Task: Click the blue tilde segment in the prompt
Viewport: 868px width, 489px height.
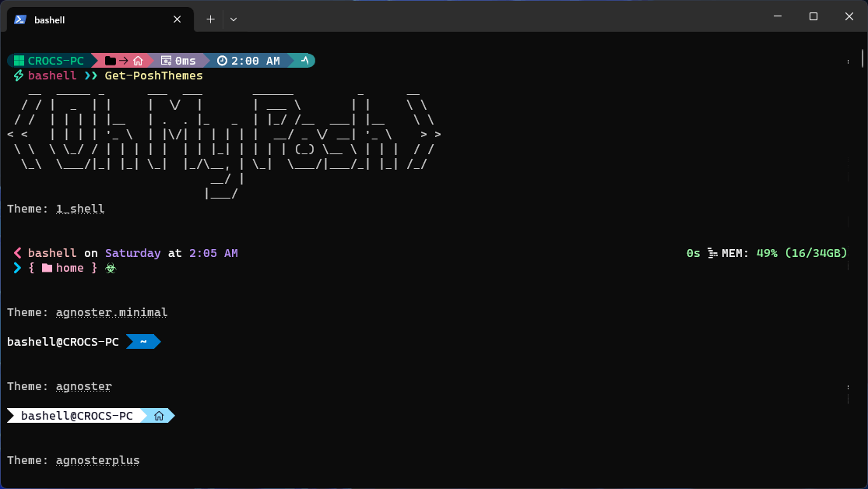Action: point(143,342)
